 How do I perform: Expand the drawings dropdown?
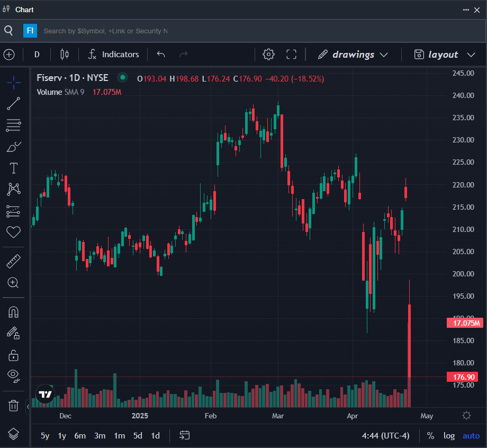[x=353, y=55]
